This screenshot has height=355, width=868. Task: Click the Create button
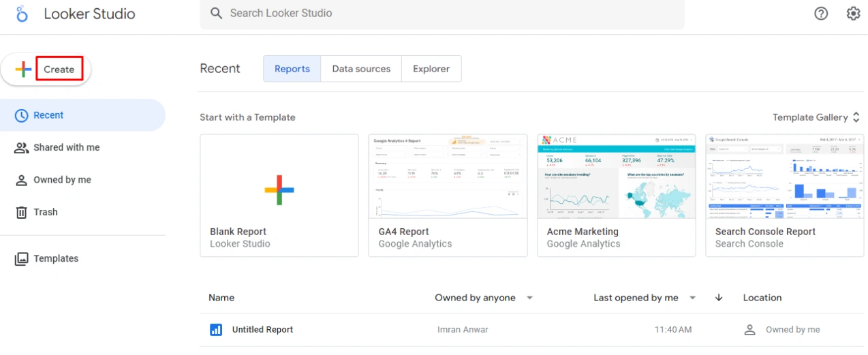(x=46, y=69)
